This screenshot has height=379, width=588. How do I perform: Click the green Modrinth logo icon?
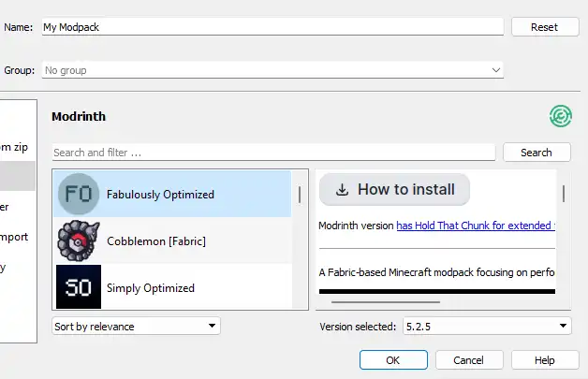pos(560,116)
